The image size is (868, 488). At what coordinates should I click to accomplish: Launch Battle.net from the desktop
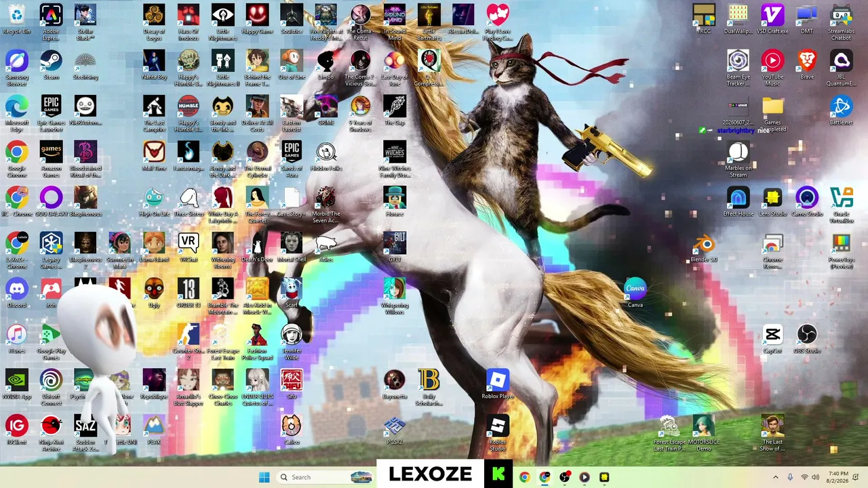[842, 110]
